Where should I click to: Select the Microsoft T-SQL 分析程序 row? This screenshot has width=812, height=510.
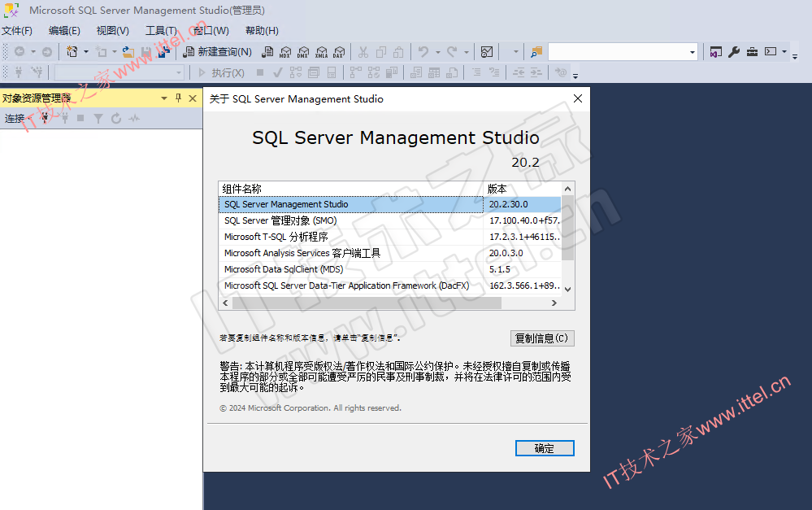click(x=389, y=237)
